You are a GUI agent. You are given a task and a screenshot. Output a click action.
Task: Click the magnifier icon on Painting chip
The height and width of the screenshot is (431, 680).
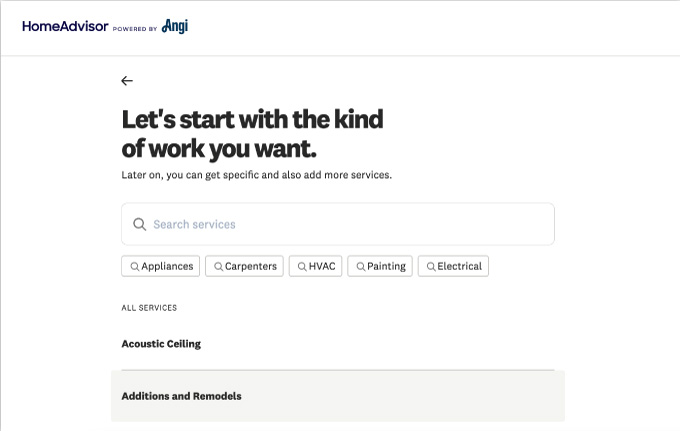coord(360,267)
